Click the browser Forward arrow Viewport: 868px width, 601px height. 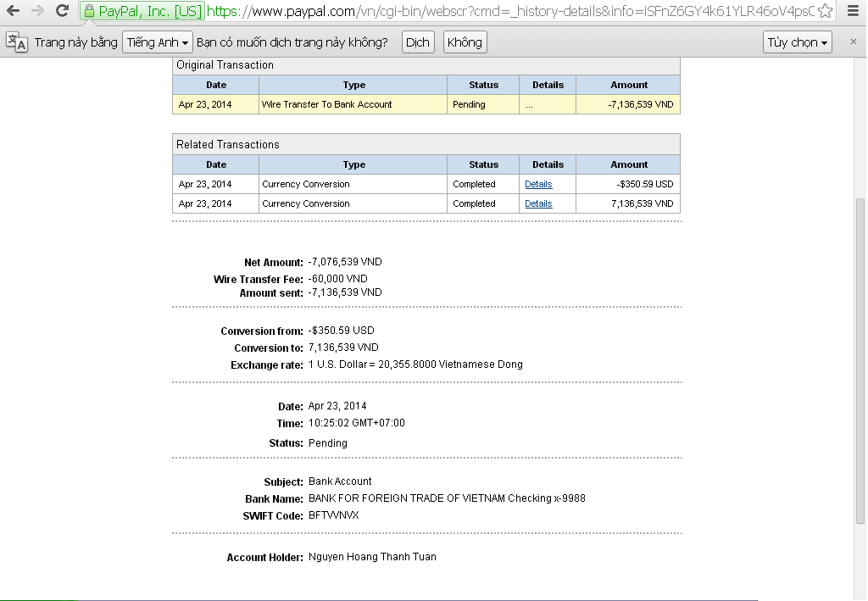[37, 11]
